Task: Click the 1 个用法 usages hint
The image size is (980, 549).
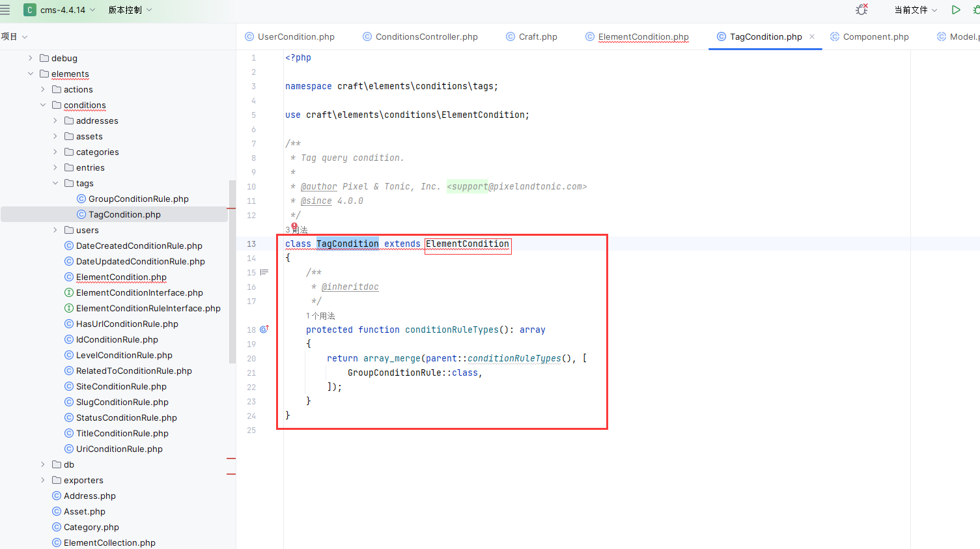Action: [x=320, y=316]
